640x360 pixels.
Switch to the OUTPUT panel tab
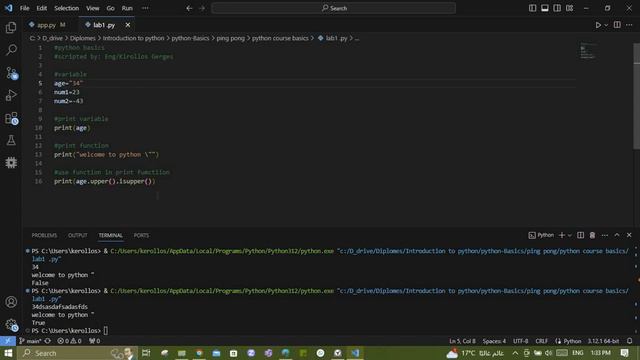pyautogui.click(x=78, y=236)
